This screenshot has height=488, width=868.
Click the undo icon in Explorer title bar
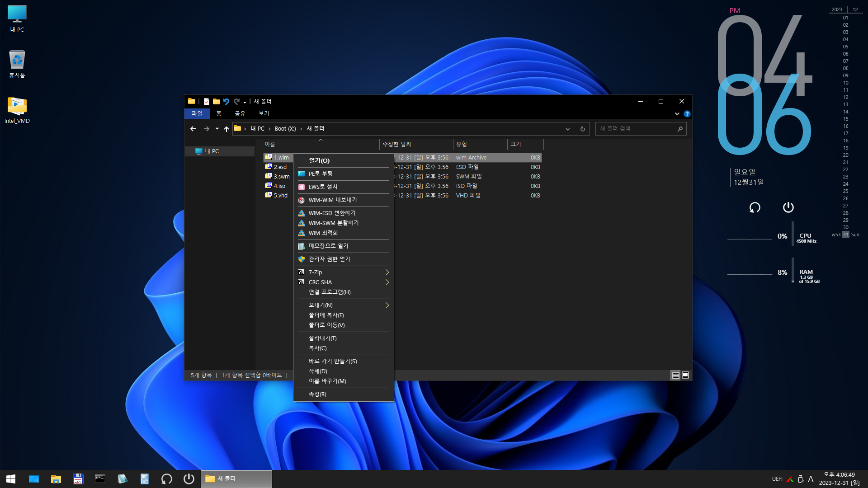pyautogui.click(x=226, y=102)
